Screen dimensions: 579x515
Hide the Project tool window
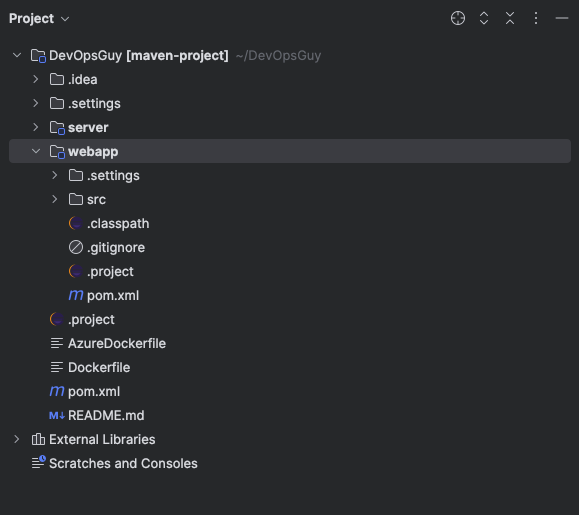point(562,18)
